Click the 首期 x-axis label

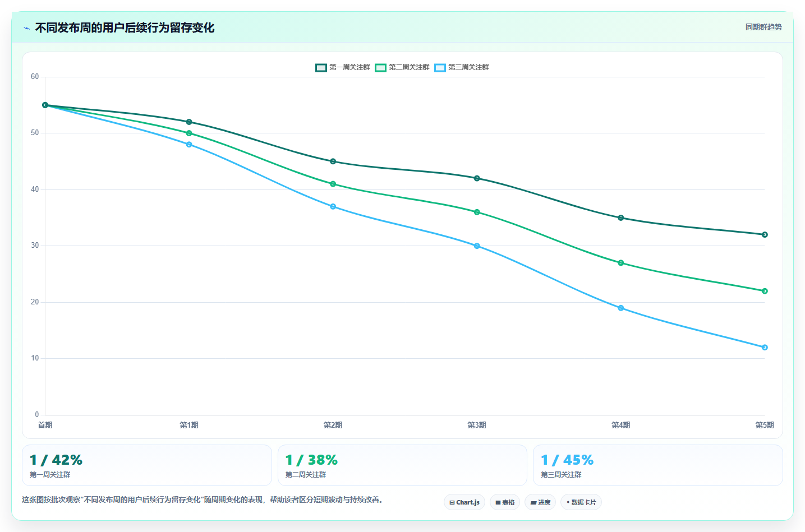[45, 425]
